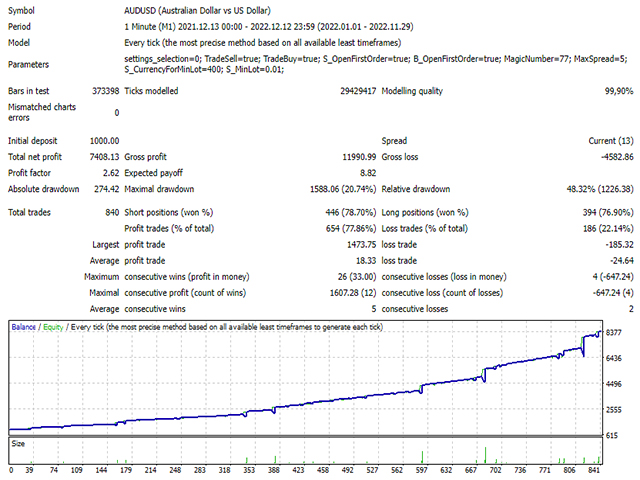Image resolution: width=640 pixels, height=480 pixels.
Task: Select Bars in test value 373398
Action: 105,91
